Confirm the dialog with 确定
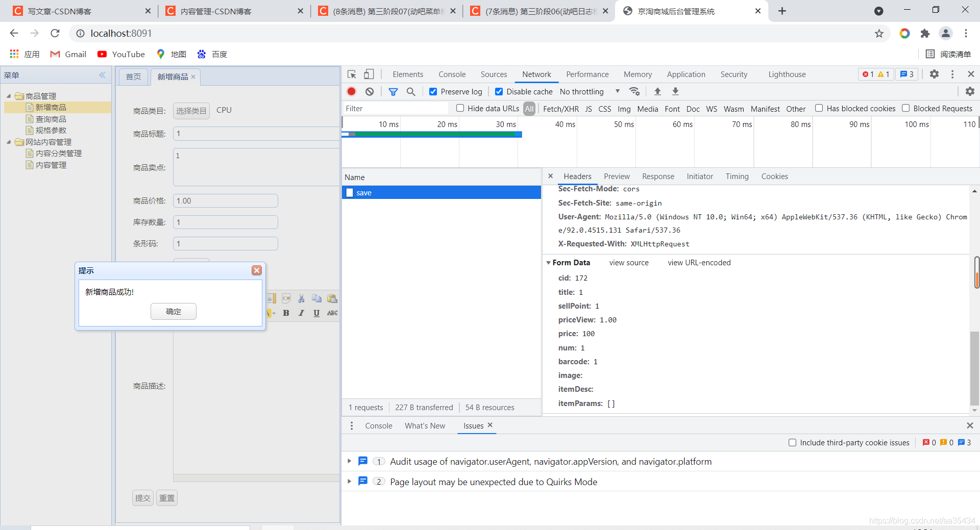Screen dimensions: 980x530 [x=174, y=312]
